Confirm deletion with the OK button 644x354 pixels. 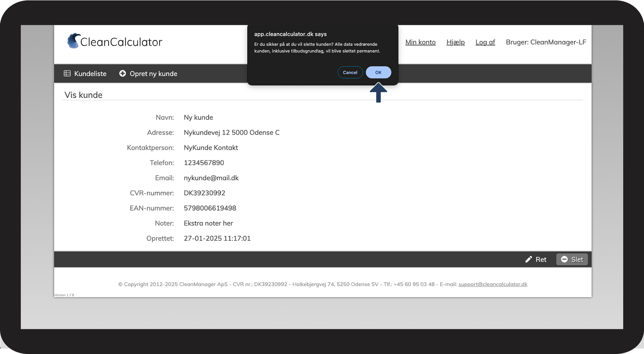pyautogui.click(x=378, y=73)
